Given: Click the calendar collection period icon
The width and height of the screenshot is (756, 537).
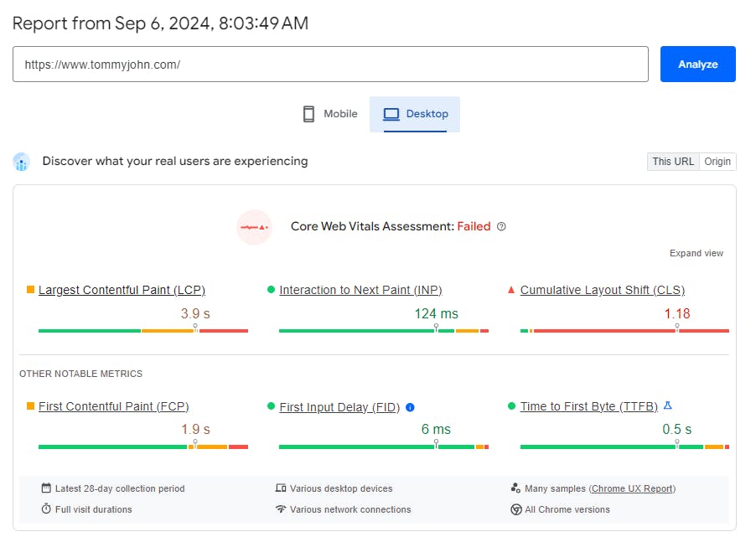Looking at the screenshot, I should click(x=46, y=488).
